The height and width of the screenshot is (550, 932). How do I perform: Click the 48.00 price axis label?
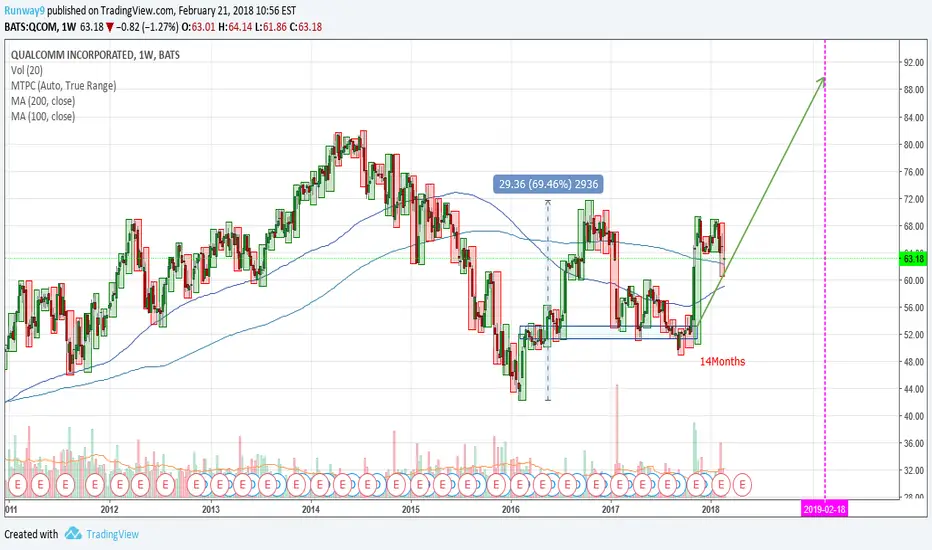point(914,362)
